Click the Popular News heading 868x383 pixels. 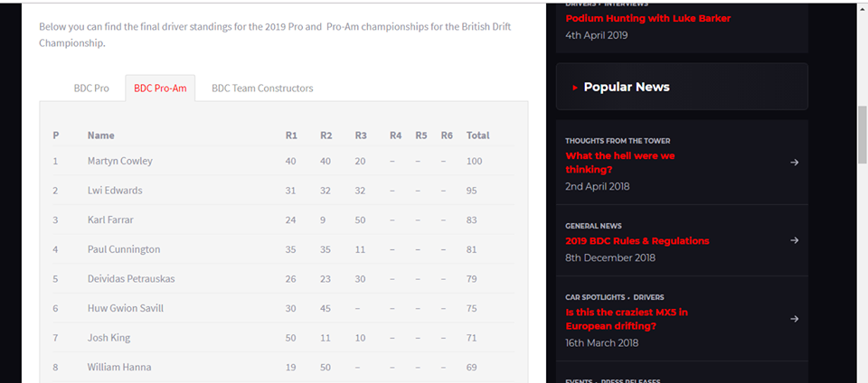coord(627,87)
